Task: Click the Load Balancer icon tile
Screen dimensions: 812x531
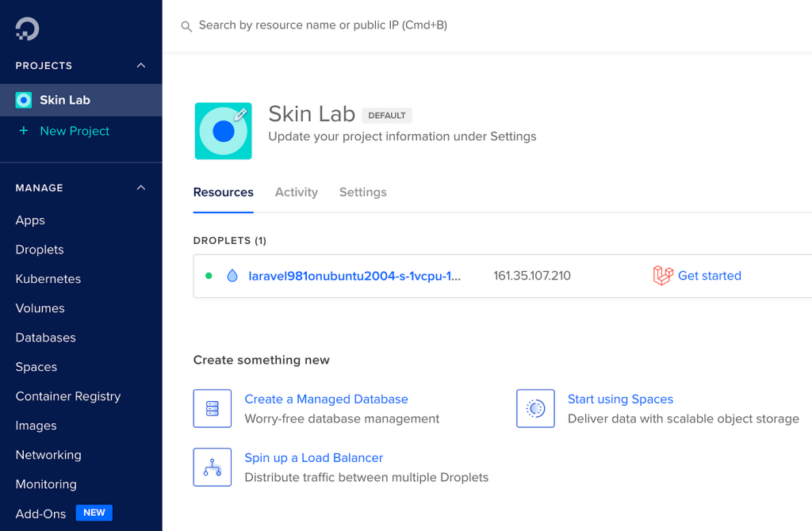Action: [213, 467]
